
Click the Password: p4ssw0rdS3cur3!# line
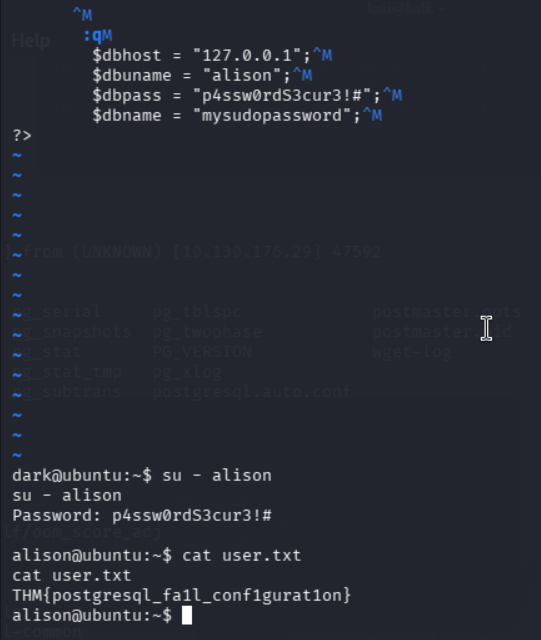point(142,516)
